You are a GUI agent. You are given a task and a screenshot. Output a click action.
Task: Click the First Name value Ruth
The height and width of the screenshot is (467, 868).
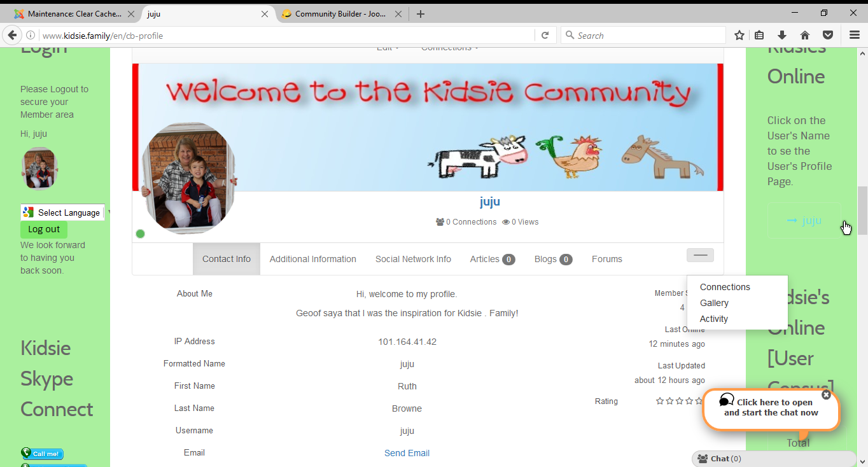click(x=407, y=386)
